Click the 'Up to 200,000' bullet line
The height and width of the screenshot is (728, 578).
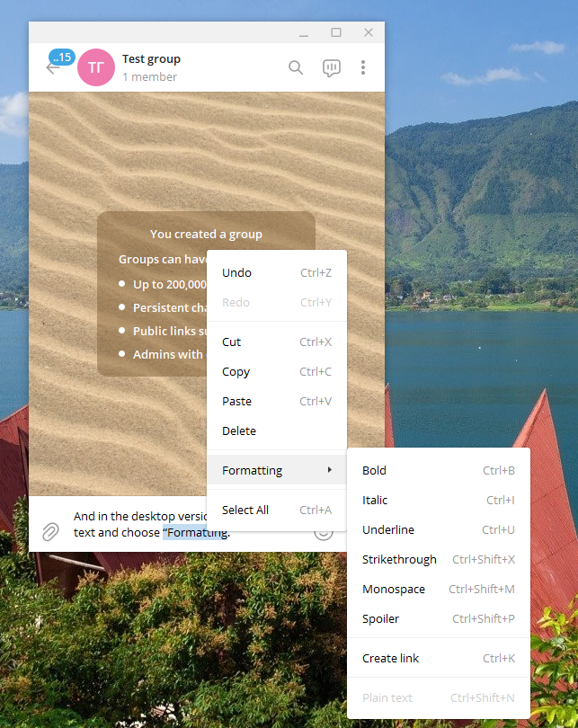point(163,284)
